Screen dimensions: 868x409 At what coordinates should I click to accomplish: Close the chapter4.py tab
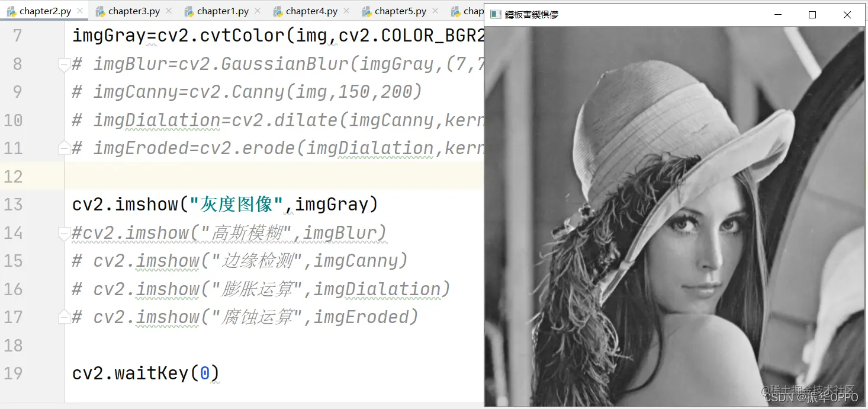(x=346, y=11)
